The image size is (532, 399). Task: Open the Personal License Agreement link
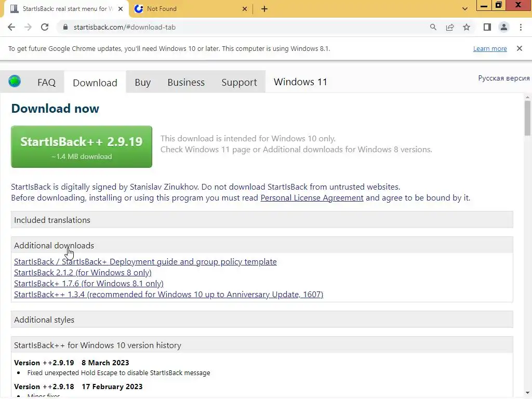[x=312, y=198]
